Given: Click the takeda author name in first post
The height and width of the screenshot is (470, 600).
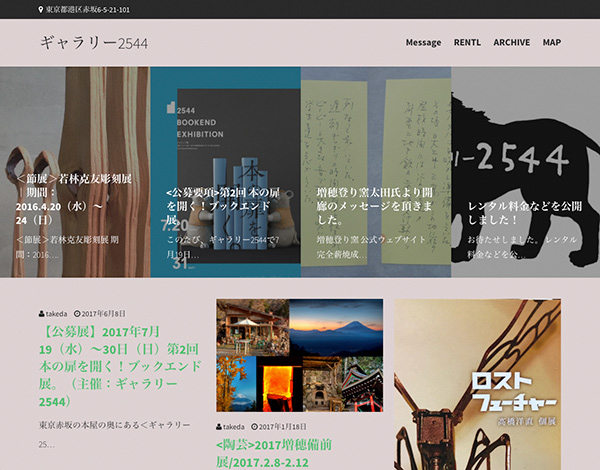Looking at the screenshot, I should click(x=57, y=313).
